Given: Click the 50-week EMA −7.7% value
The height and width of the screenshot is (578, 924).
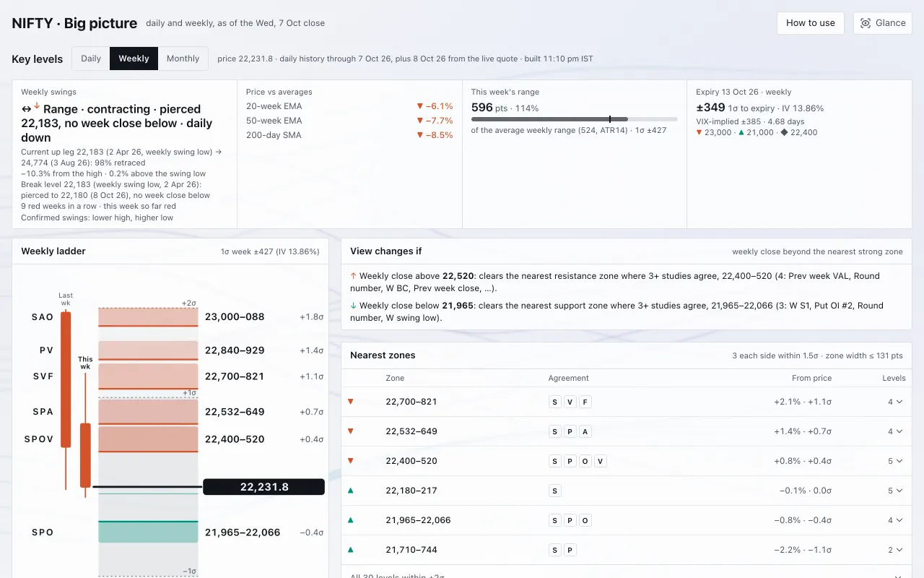Looking at the screenshot, I should [435, 121].
